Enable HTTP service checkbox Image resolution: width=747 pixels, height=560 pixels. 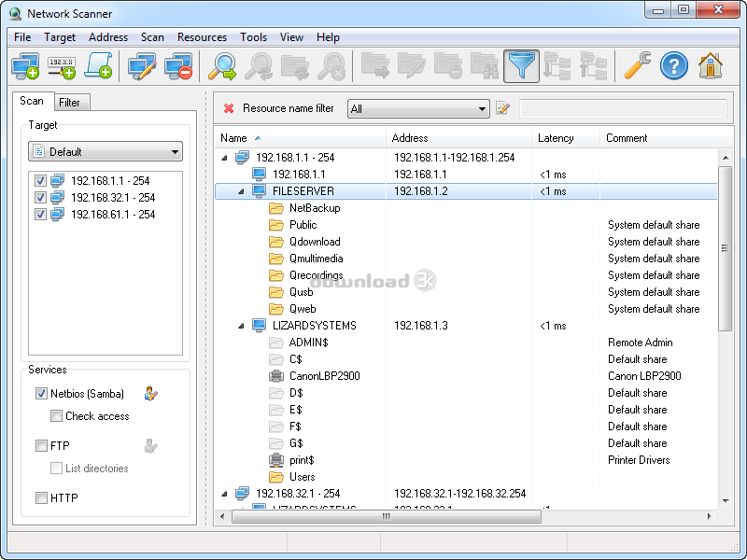pyautogui.click(x=41, y=498)
